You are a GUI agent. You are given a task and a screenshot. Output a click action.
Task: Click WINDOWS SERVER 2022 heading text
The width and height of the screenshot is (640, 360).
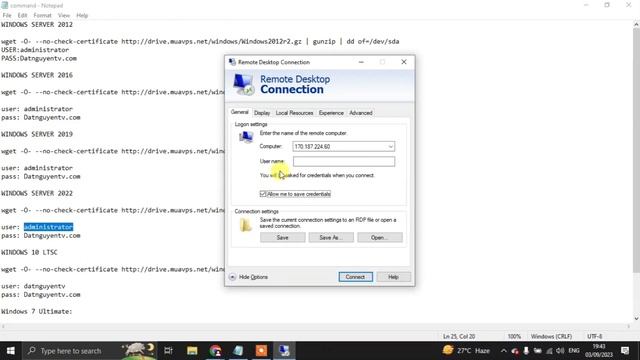pos(37,193)
